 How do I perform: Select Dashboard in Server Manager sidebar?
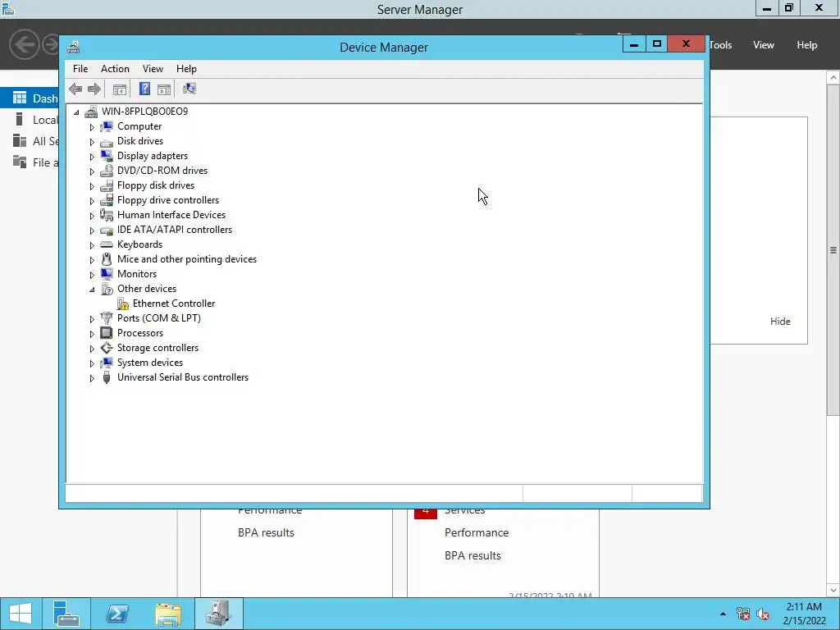30,98
